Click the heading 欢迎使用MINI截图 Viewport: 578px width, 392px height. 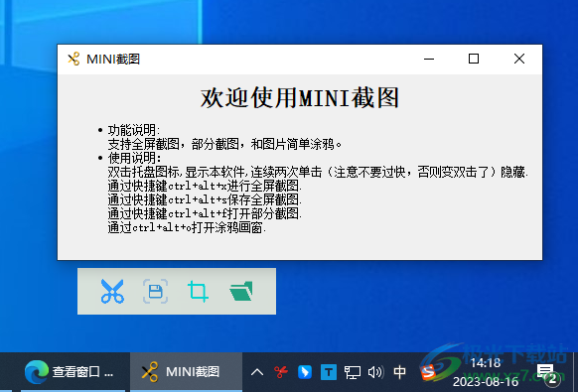click(300, 98)
